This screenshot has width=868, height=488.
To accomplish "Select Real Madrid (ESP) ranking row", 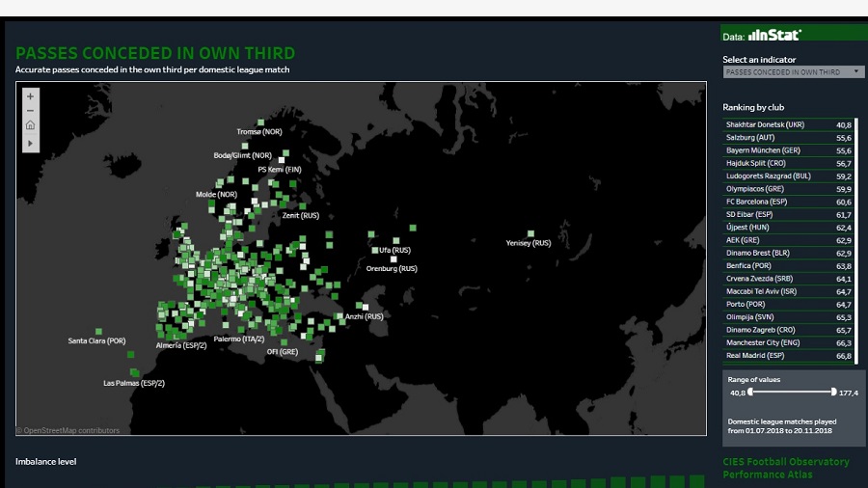I will pyautogui.click(x=788, y=356).
